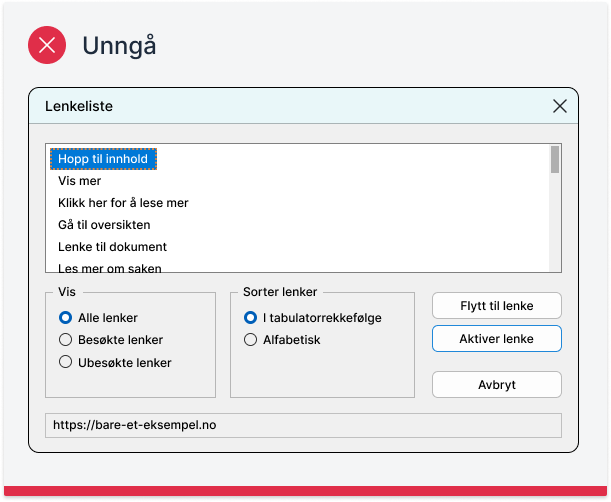Show only 'Besøkte lenker'

[66, 340]
